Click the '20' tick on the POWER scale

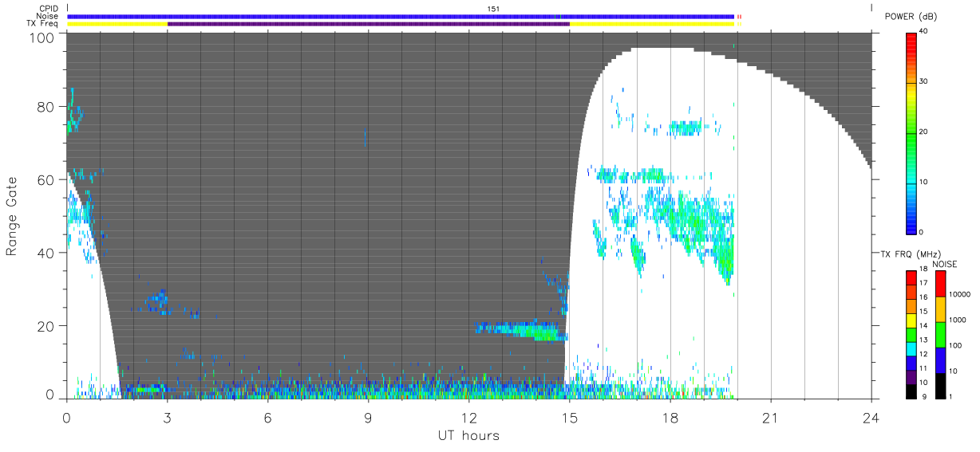tap(925, 132)
